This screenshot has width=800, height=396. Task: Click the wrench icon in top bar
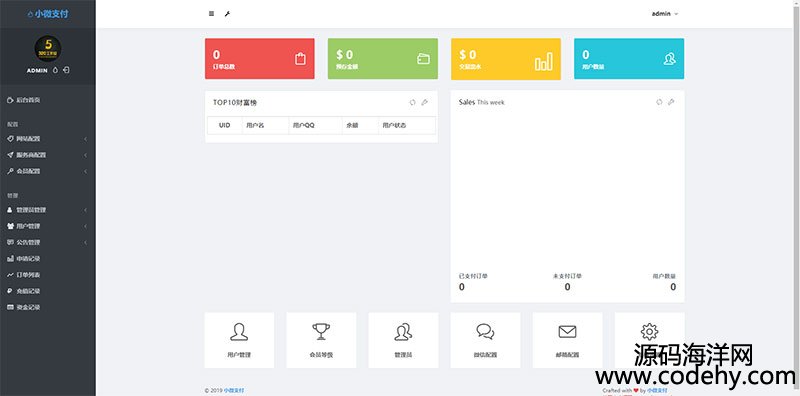pyautogui.click(x=227, y=14)
